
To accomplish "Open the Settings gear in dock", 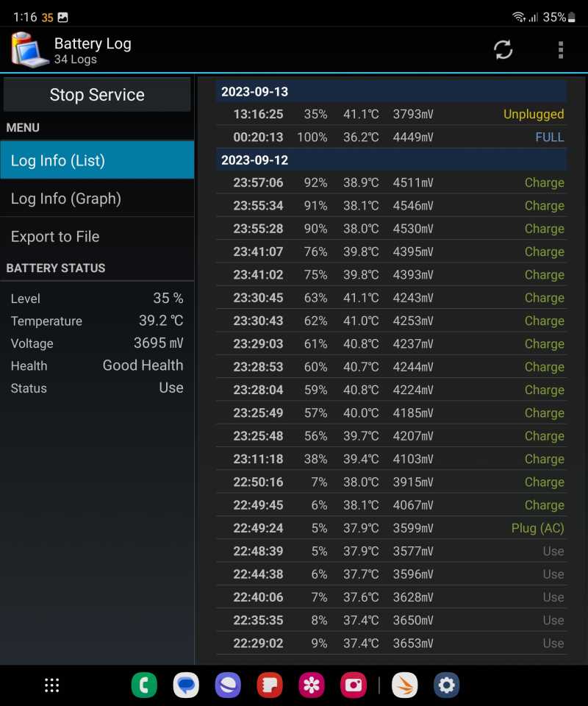I will 446,685.
